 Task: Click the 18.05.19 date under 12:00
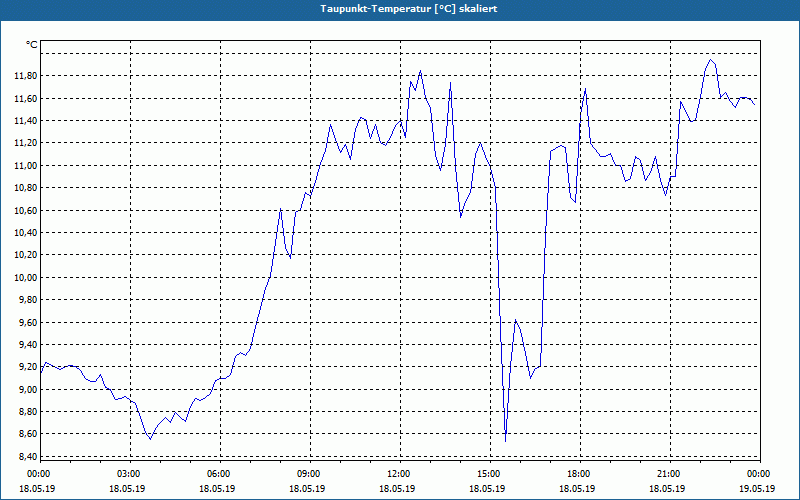pos(397,489)
